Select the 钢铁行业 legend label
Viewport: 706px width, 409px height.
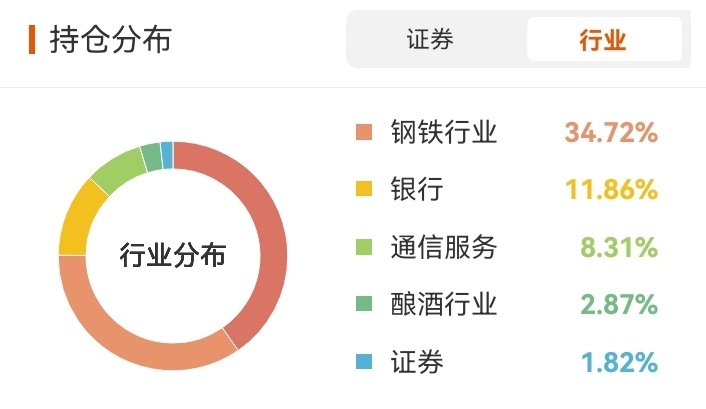pyautogui.click(x=443, y=132)
